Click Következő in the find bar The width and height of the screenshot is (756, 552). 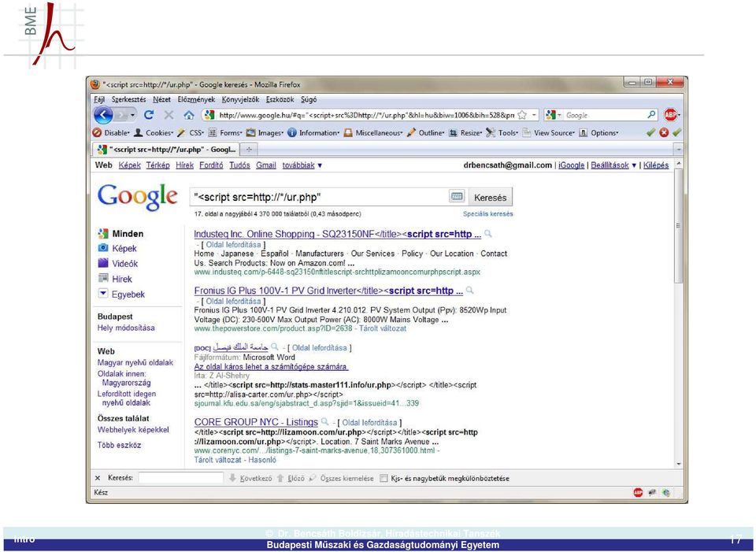pos(250,478)
